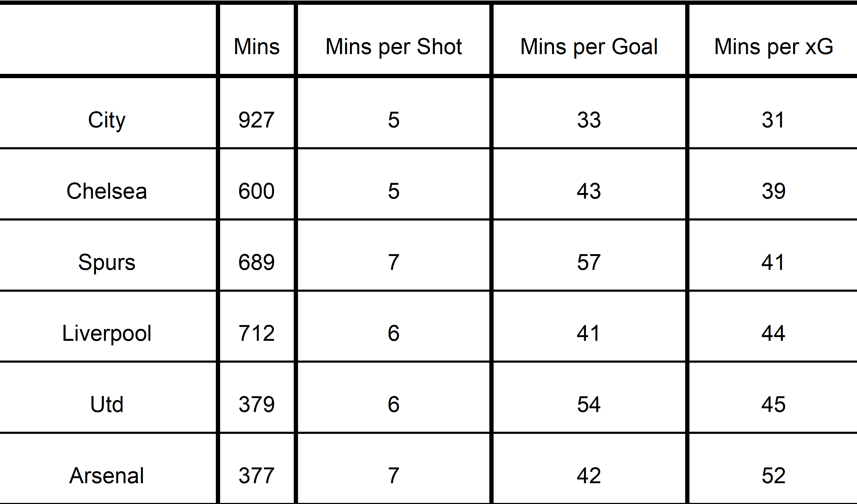Viewport: 857px width, 504px height.
Task: Select the Utd row label
Action: click(107, 404)
